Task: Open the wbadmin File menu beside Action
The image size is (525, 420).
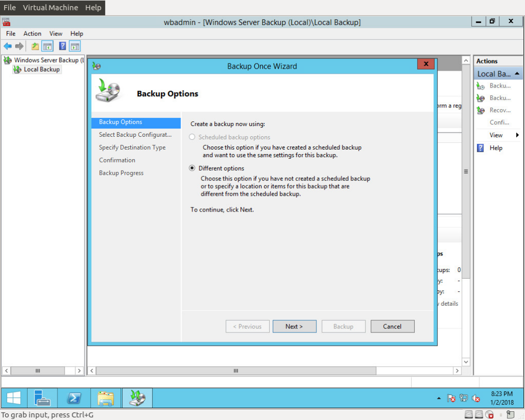Action: [11, 33]
